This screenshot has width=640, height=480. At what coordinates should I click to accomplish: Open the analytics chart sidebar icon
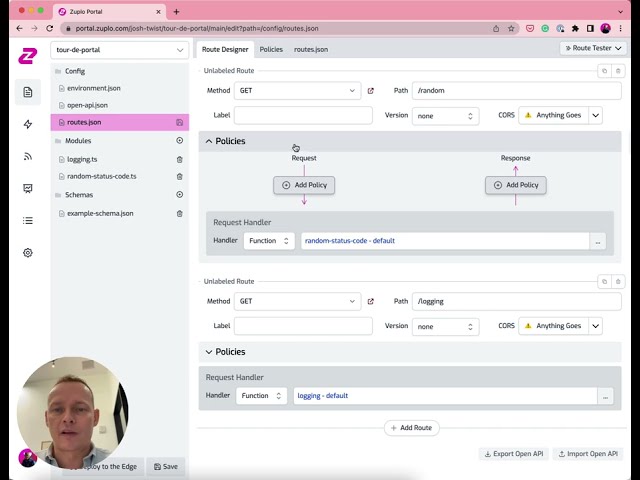click(x=28, y=188)
